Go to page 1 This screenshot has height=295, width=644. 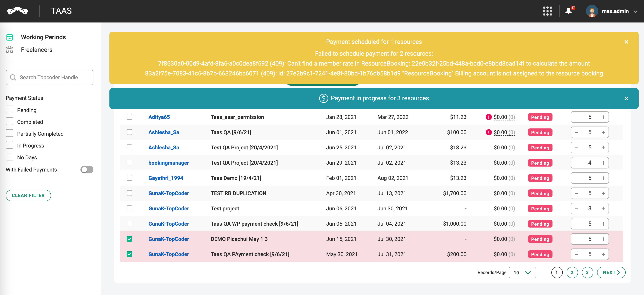click(557, 273)
